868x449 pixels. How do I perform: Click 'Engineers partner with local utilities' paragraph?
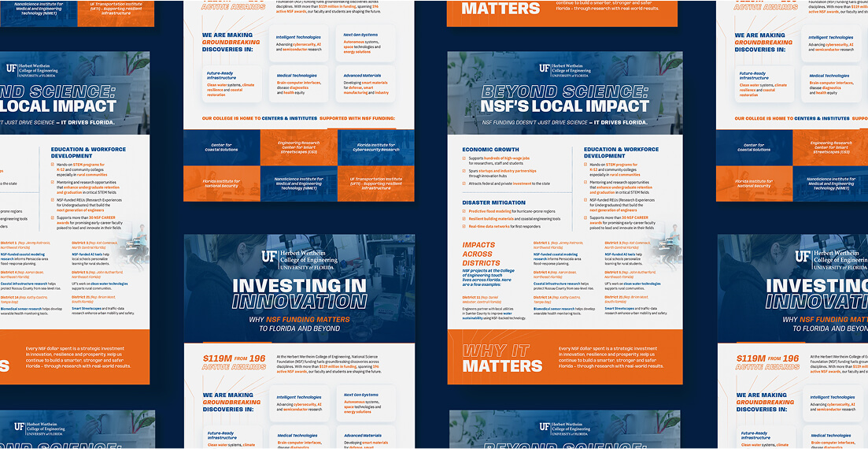click(x=492, y=314)
